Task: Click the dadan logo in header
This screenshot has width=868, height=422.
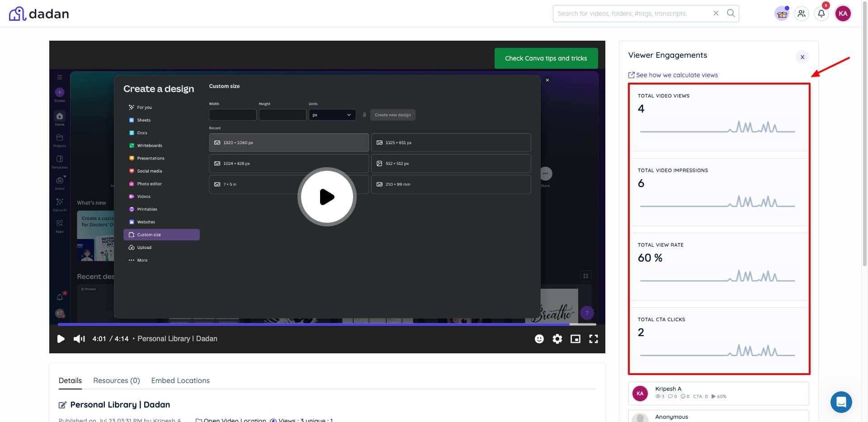Action: click(x=39, y=14)
